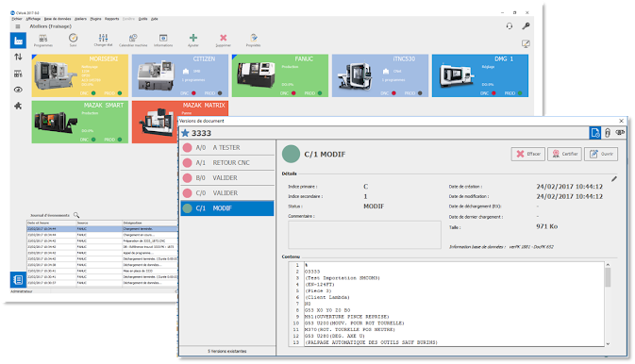This screenshot has width=635, height=364.
Task: Select the programs list sidebar icon
Action: (18, 74)
